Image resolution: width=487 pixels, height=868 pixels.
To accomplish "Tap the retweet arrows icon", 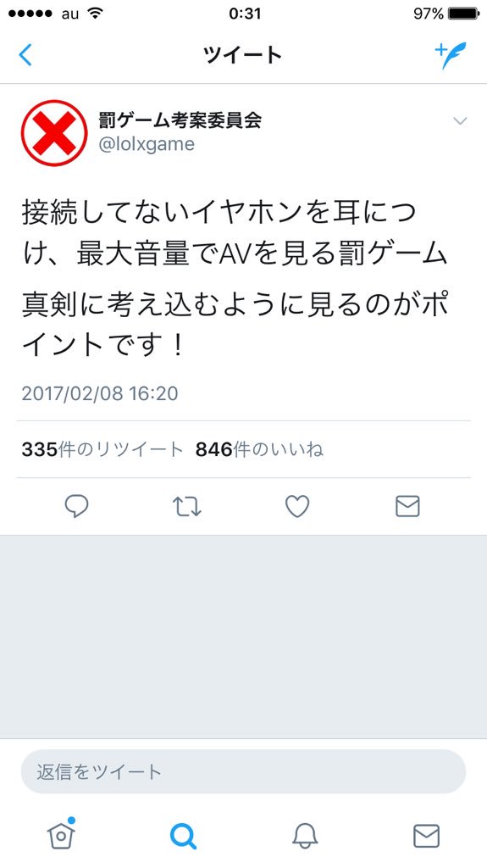I will pos(186,507).
